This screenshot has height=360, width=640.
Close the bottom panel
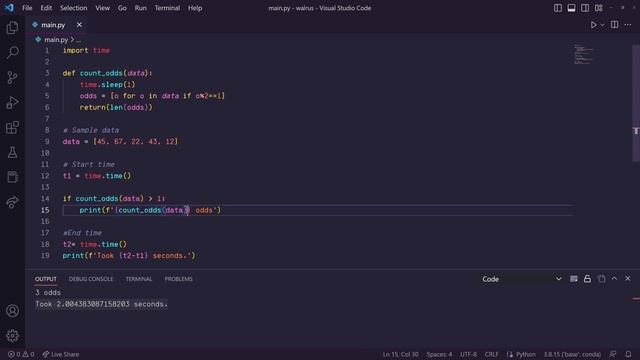[x=627, y=279]
